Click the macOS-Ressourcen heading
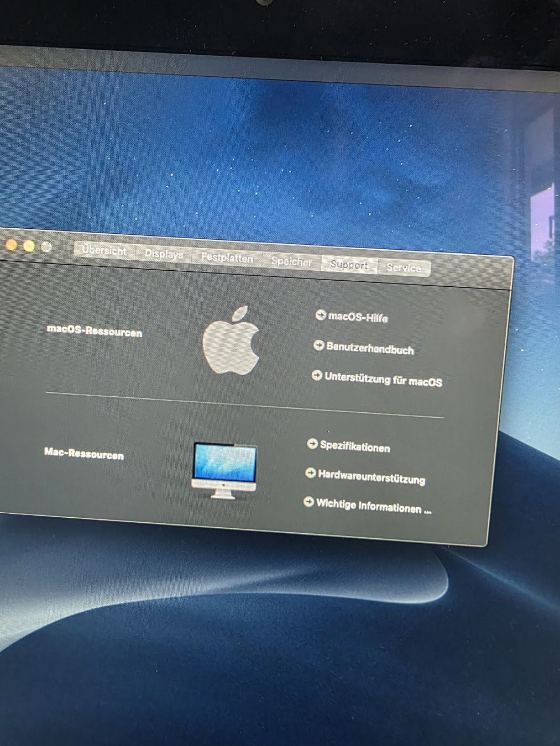 (95, 331)
